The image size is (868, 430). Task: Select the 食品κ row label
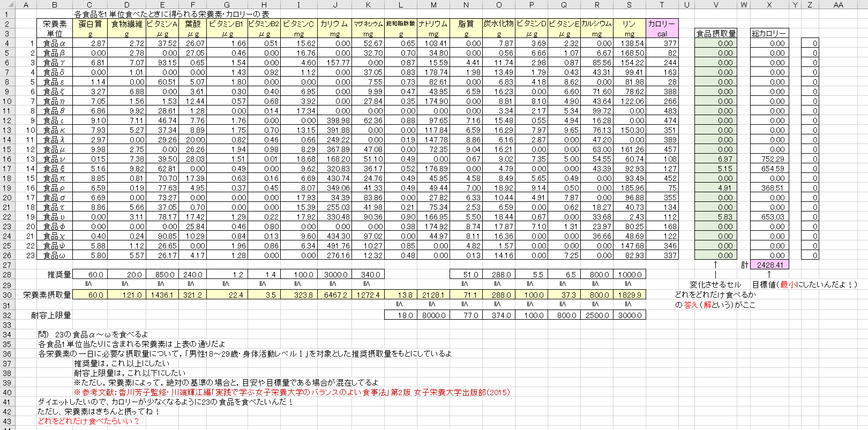pos(55,130)
